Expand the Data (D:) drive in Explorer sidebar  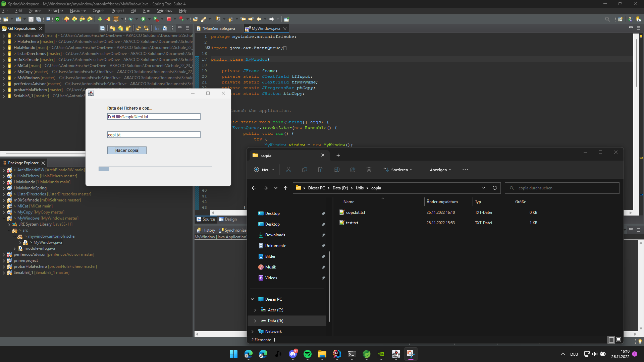tap(255, 320)
